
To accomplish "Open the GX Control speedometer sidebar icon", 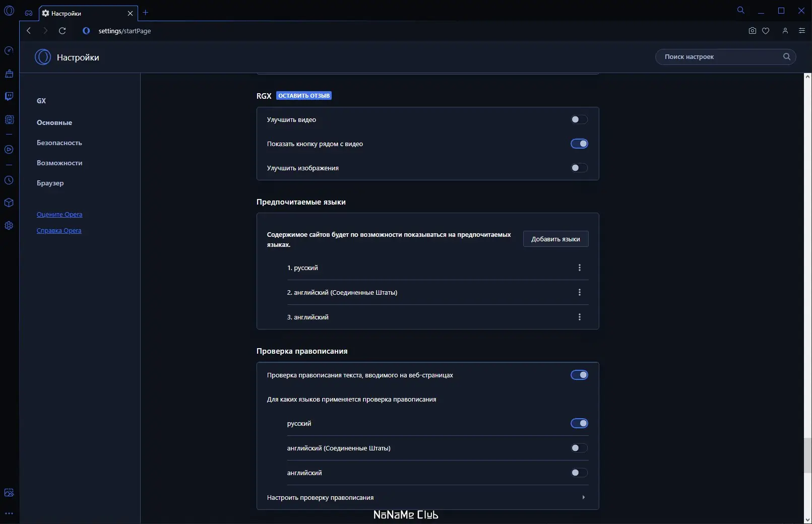I will point(9,50).
